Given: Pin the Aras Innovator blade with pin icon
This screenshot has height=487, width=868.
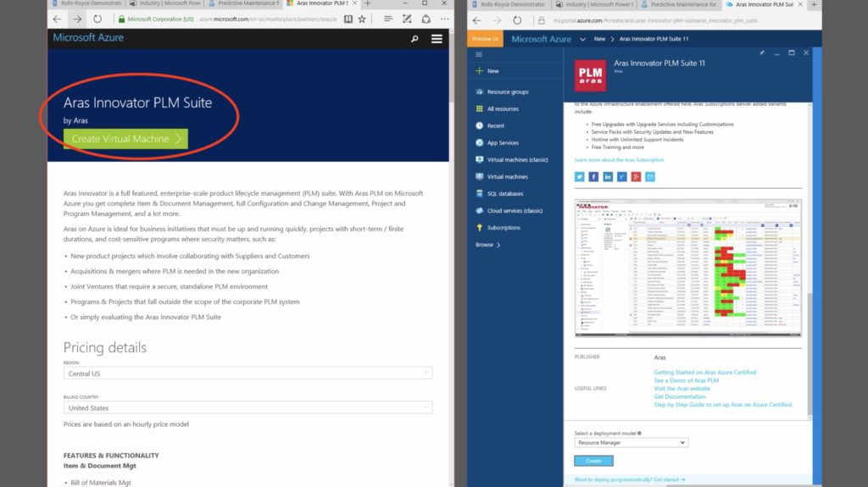Looking at the screenshot, I should coord(762,53).
